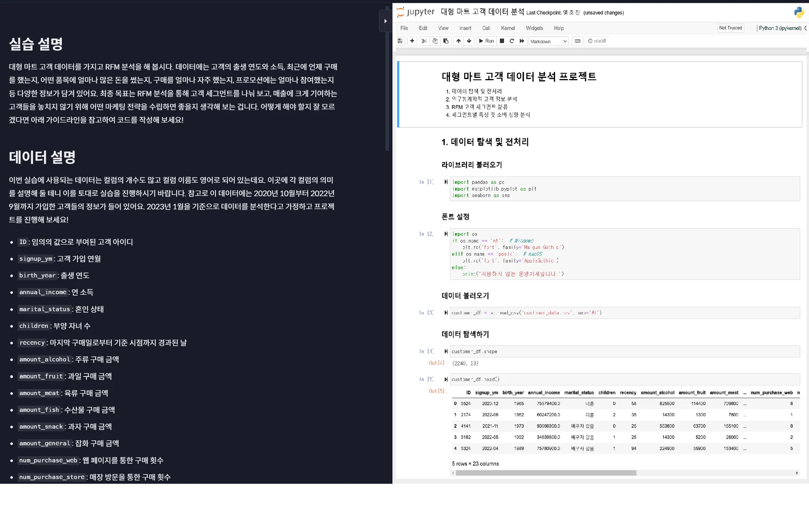Toggle the run marker on the In [1] cell
The height and width of the screenshot is (532, 809).
(446, 182)
